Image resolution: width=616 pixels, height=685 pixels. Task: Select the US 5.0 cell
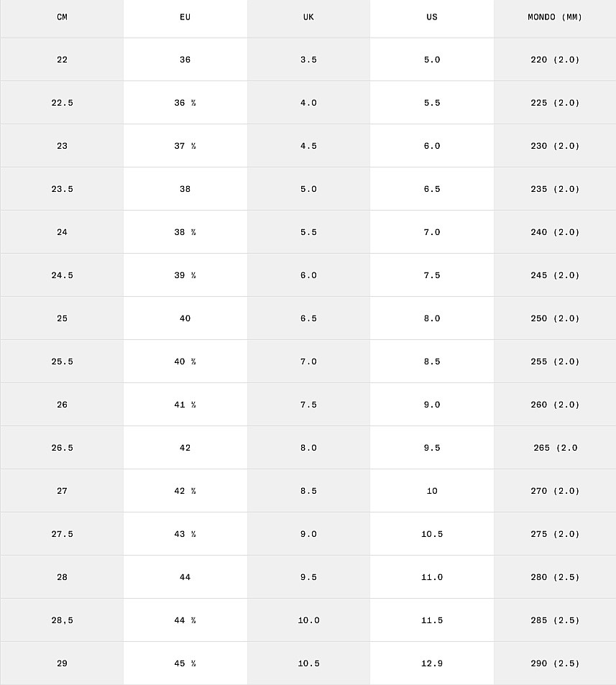[x=432, y=60]
